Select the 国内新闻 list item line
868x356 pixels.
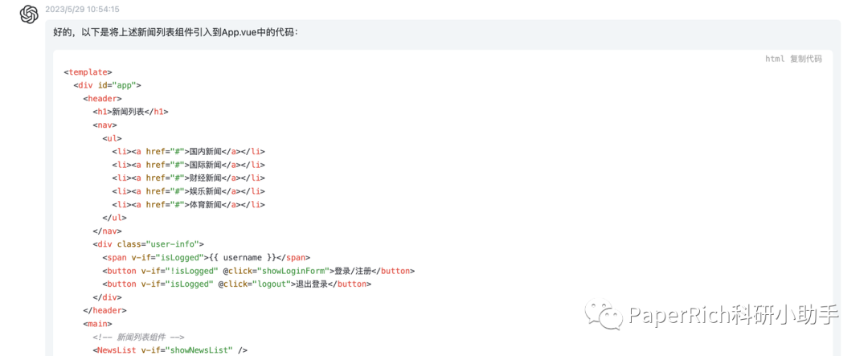pyautogui.click(x=188, y=151)
